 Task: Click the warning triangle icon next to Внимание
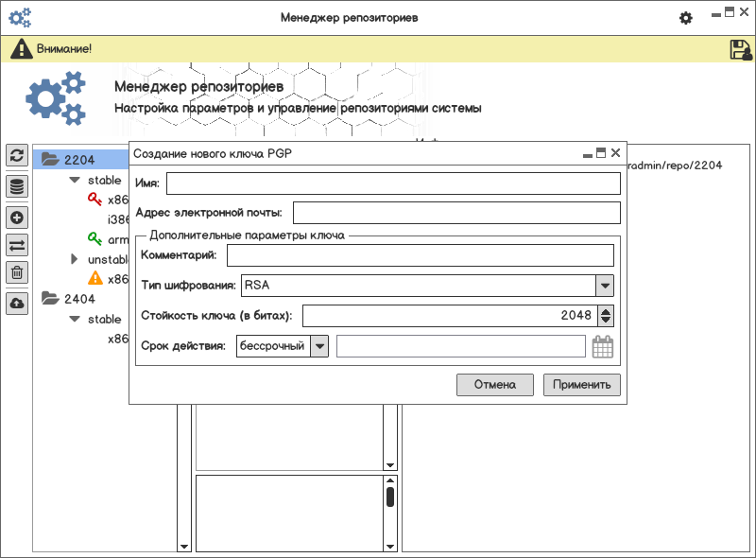[x=22, y=49]
